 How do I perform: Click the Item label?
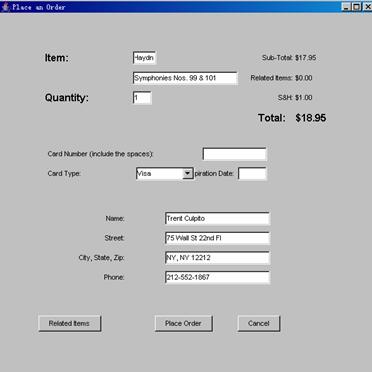point(56,58)
